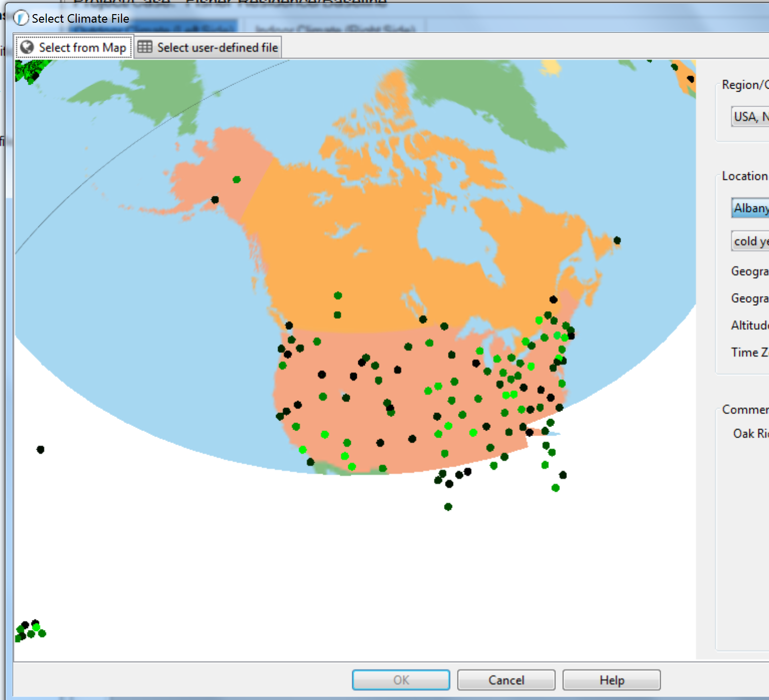
Task: Open the cold year dropdown
Action: click(x=750, y=241)
